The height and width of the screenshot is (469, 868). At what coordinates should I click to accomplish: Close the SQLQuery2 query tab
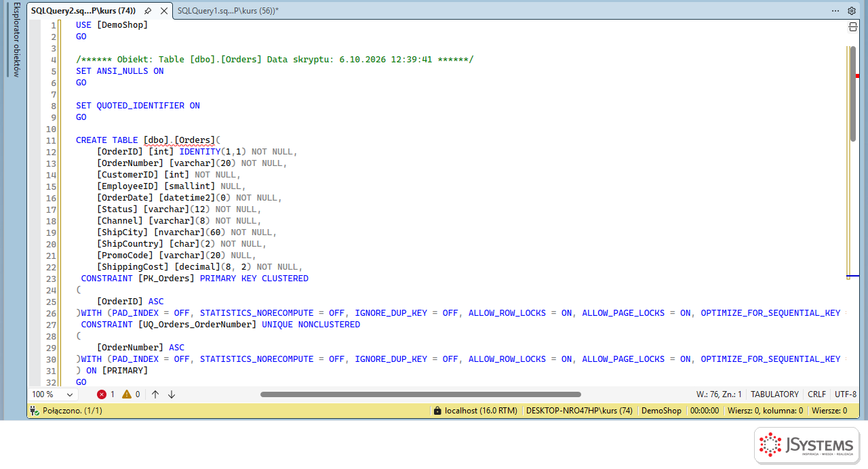click(x=163, y=11)
